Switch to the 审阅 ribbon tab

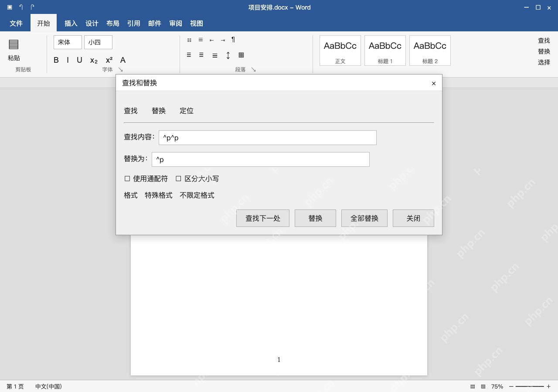[176, 24]
